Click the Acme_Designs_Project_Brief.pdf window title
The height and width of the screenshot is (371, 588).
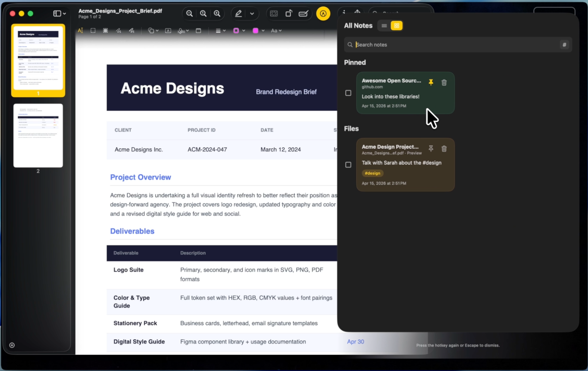click(120, 11)
